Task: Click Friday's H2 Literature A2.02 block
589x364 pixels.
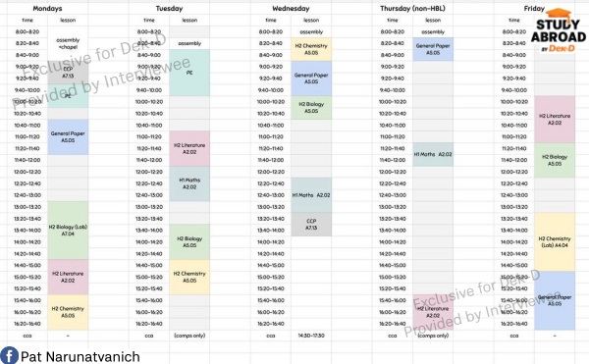Action: 555,120
